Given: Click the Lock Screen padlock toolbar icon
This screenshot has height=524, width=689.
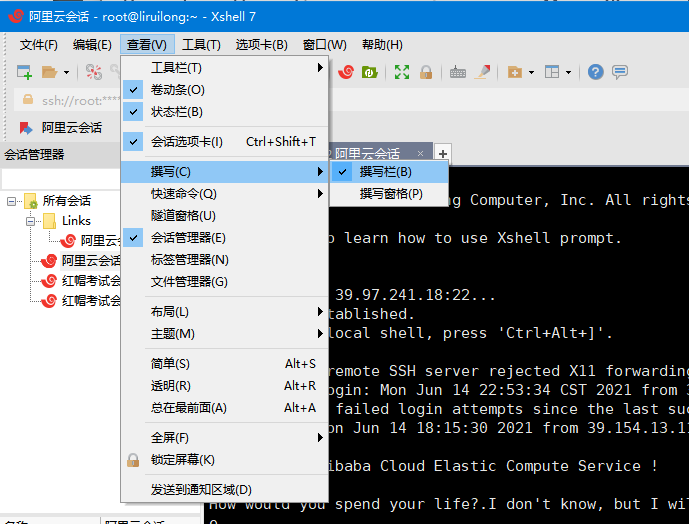Looking at the screenshot, I should tap(426, 72).
